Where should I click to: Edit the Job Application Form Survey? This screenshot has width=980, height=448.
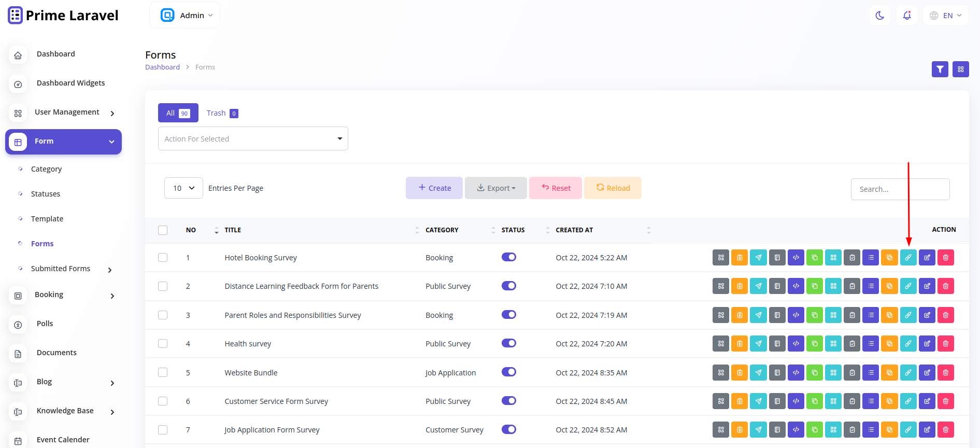tap(927, 430)
